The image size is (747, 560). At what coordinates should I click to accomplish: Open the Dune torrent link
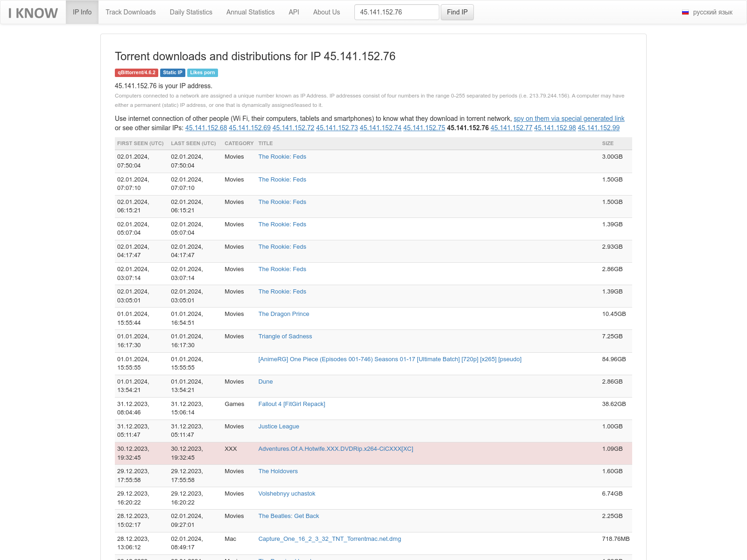click(266, 382)
